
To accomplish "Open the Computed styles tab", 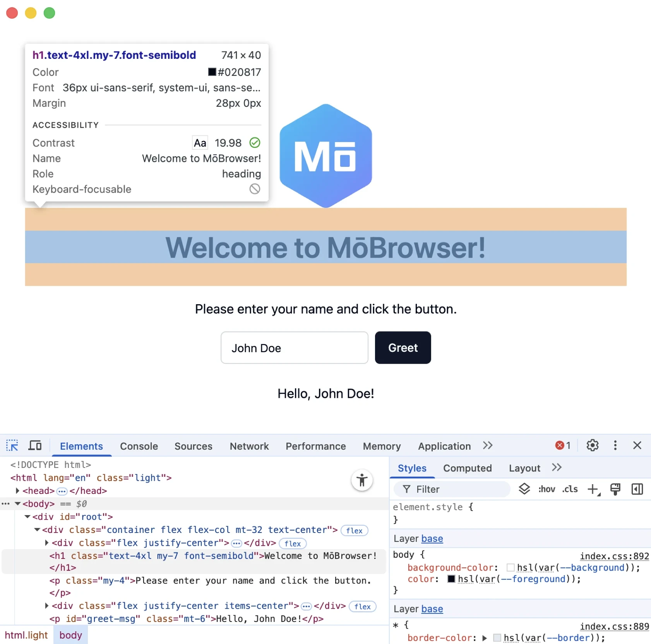I will click(467, 468).
